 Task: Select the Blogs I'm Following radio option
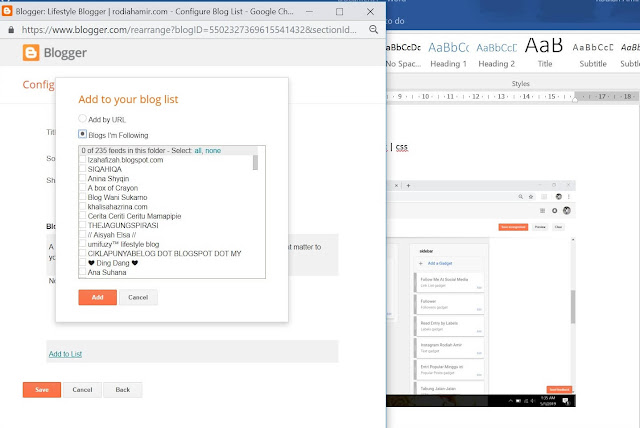tap(82, 134)
